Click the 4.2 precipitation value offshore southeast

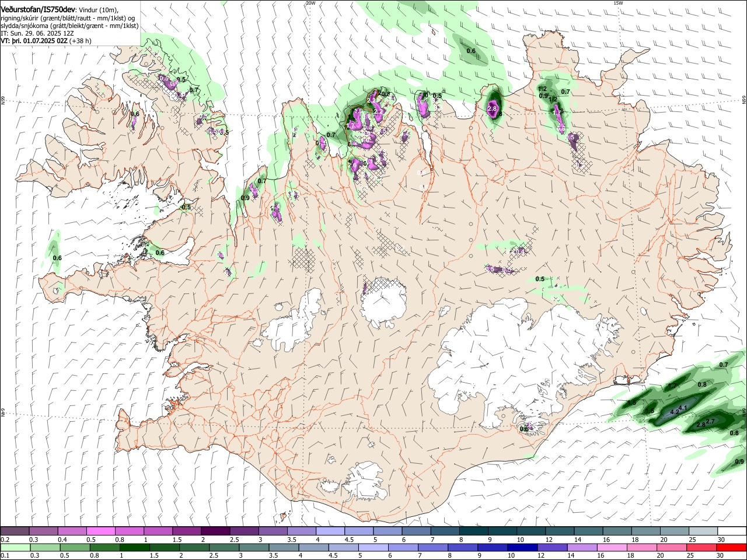[674, 411]
